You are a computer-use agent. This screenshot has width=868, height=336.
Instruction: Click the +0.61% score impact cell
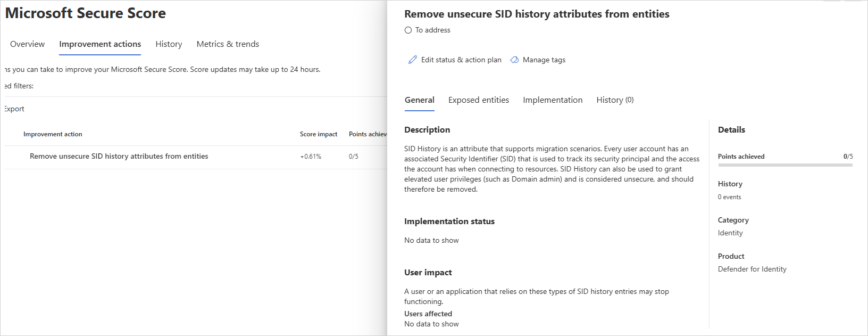[x=311, y=157]
